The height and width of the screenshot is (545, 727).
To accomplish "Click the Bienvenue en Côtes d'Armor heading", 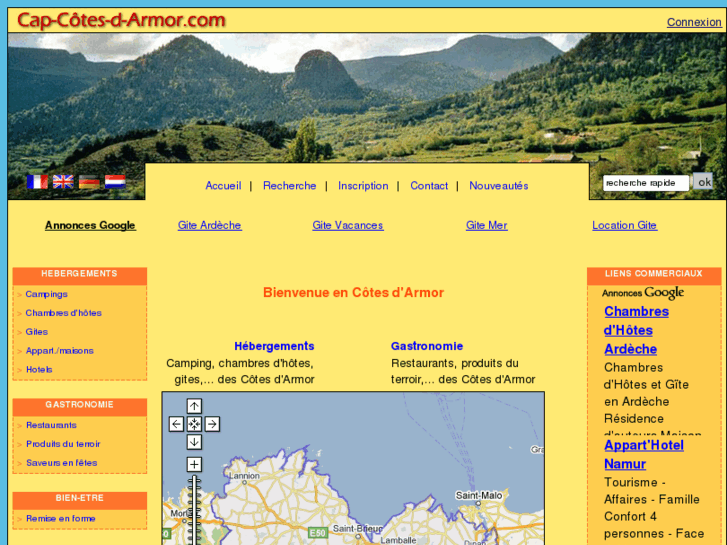I will tap(353, 293).
